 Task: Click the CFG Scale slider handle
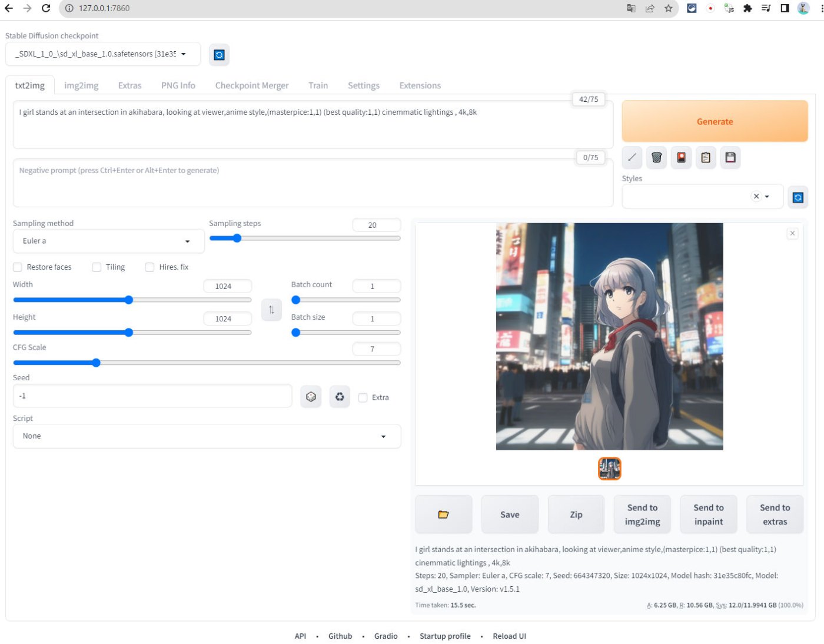96,363
